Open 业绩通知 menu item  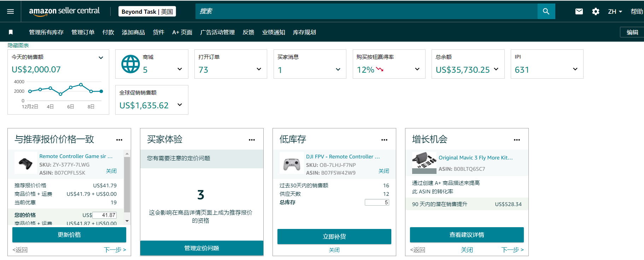click(274, 32)
